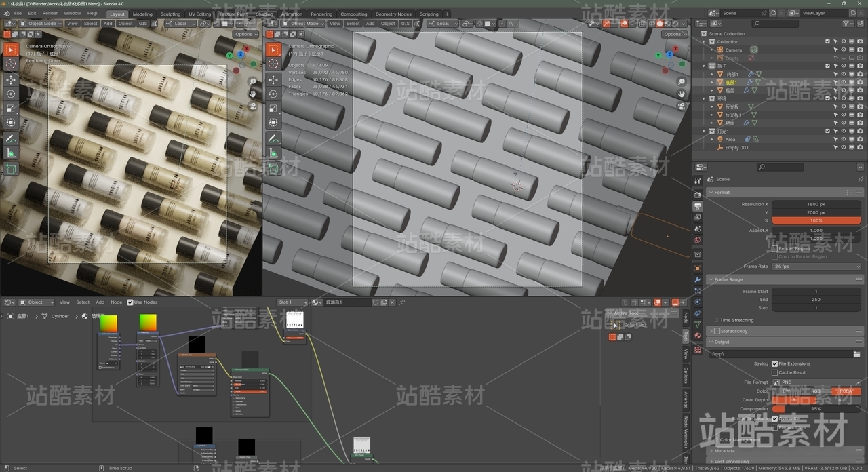The width and height of the screenshot is (868, 472).
Task: Select RGB color mode button
Action: tap(816, 391)
